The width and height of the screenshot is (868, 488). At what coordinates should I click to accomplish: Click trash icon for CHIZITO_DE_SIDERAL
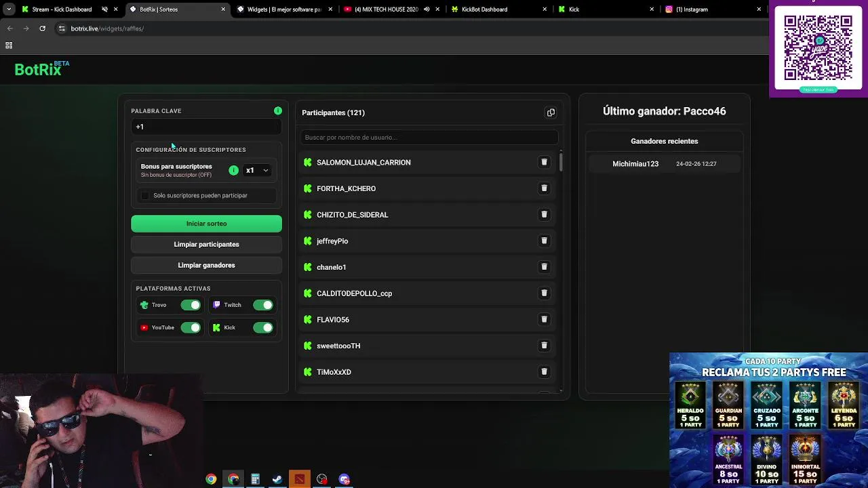point(544,214)
